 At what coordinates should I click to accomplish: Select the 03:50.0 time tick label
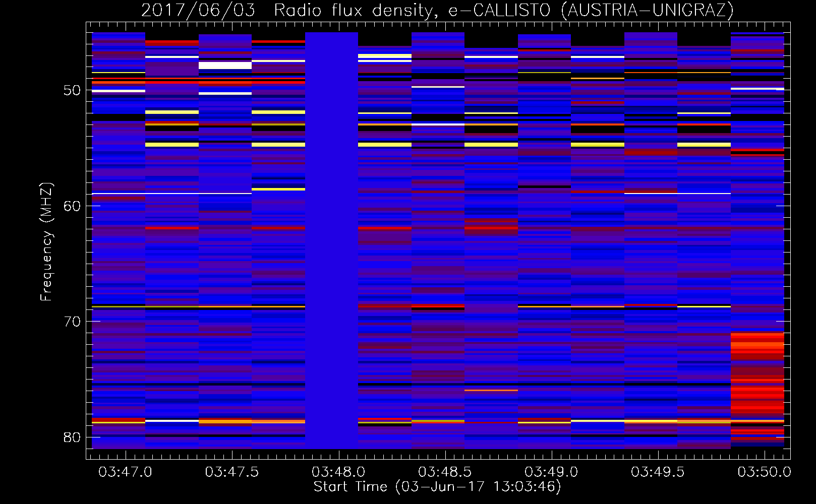pyautogui.click(x=765, y=472)
